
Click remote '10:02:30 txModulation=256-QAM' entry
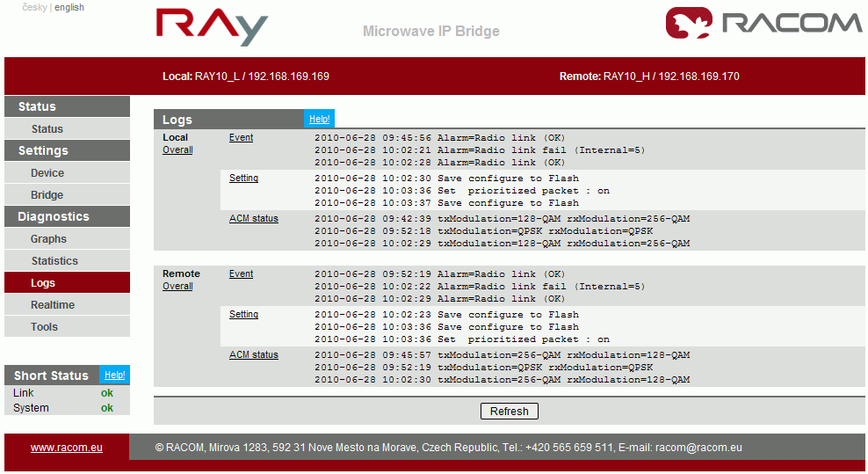pyautogui.click(x=503, y=380)
